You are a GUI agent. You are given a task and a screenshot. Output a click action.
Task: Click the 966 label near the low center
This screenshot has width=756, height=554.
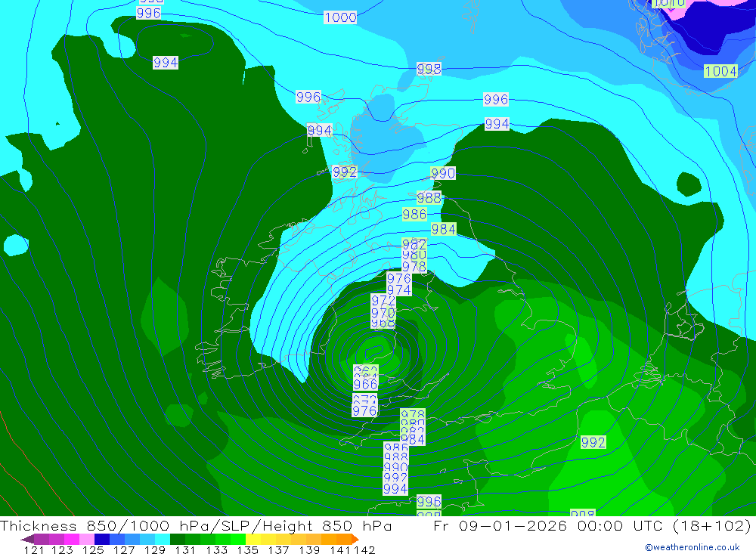pos(365,385)
